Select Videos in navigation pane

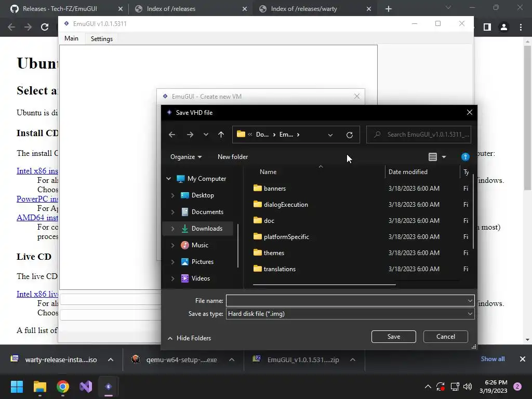tap(200, 278)
